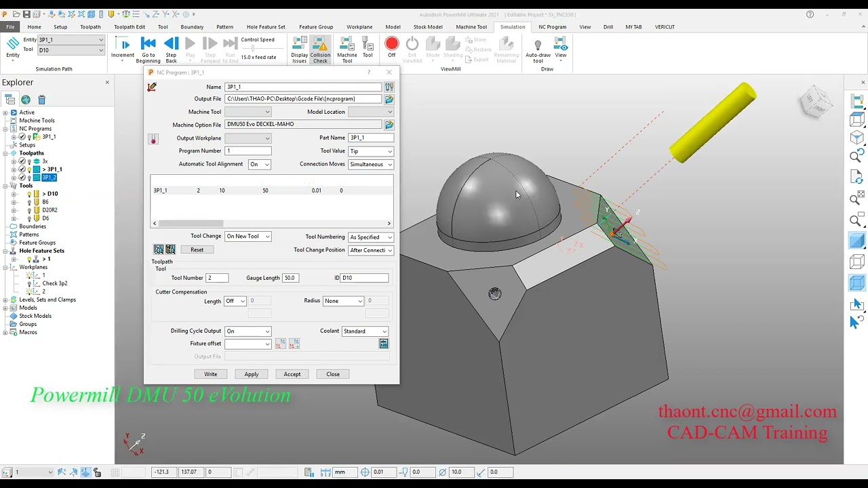868x488 pixels.
Task: Click the Accept button
Action: click(x=292, y=374)
